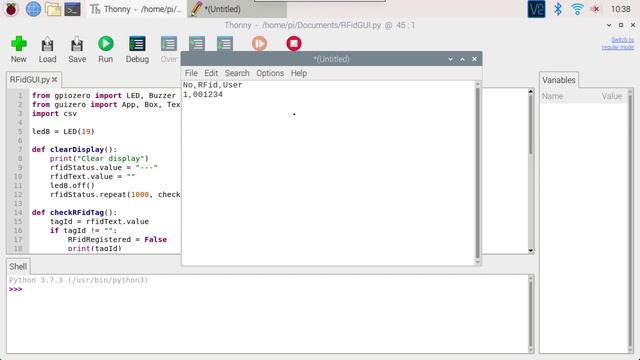This screenshot has width=640, height=360.
Task: Click the Save button in Thonny
Action: [x=77, y=49]
